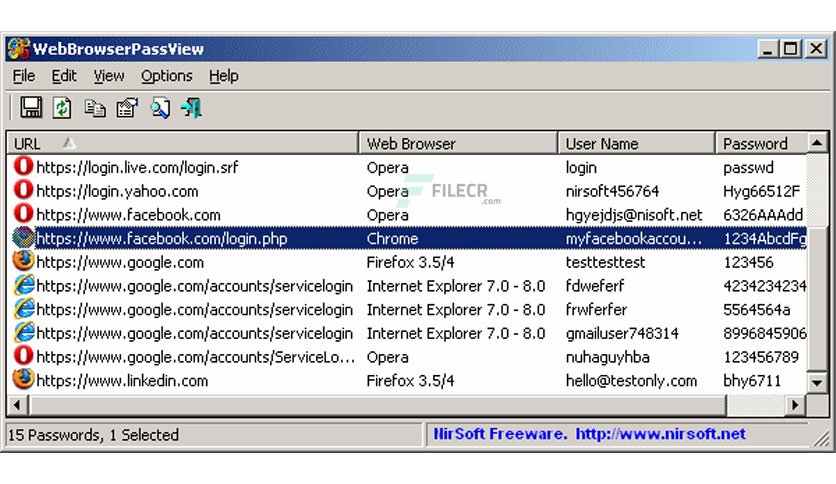This screenshot has width=836, height=484.
Task: Open the Options menu
Action: point(166,76)
